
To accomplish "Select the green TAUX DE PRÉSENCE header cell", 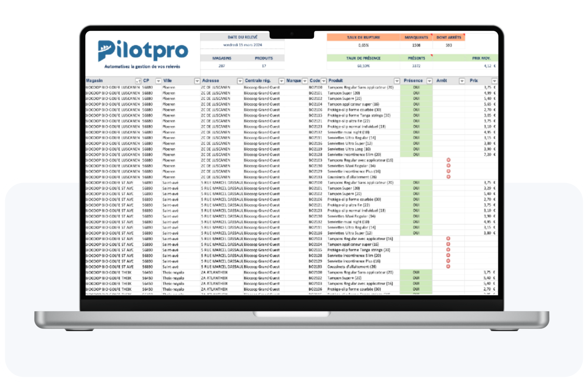I will tap(363, 58).
